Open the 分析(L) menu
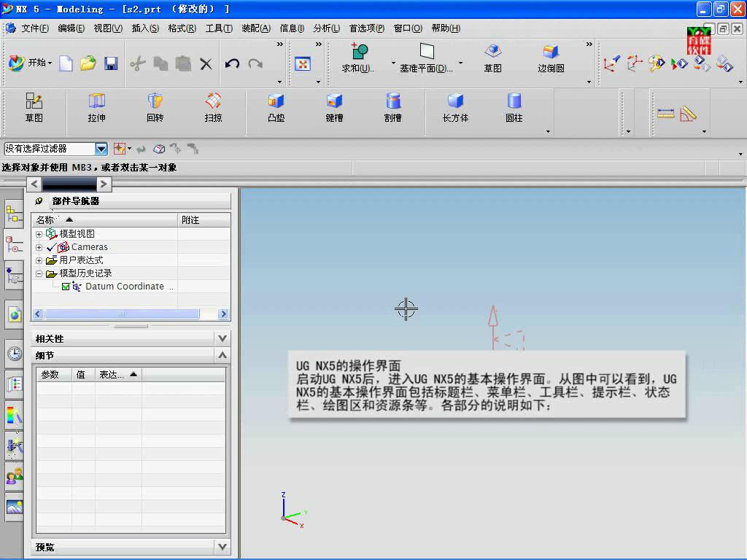 coord(326,28)
